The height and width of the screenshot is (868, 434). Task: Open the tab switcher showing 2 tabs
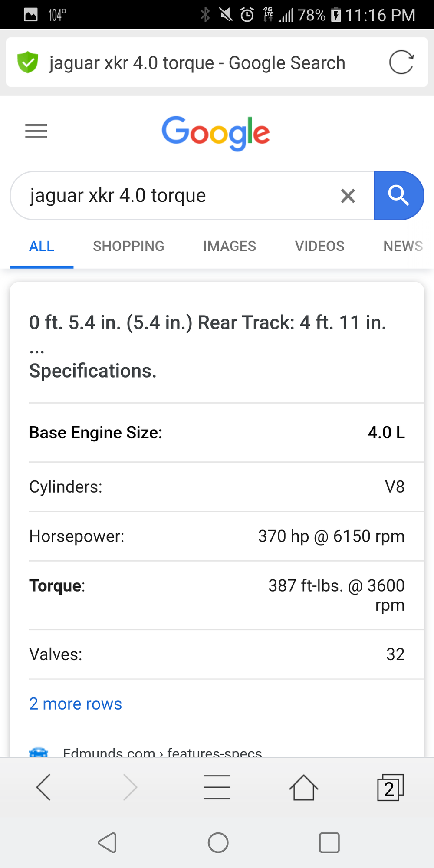tap(390, 787)
